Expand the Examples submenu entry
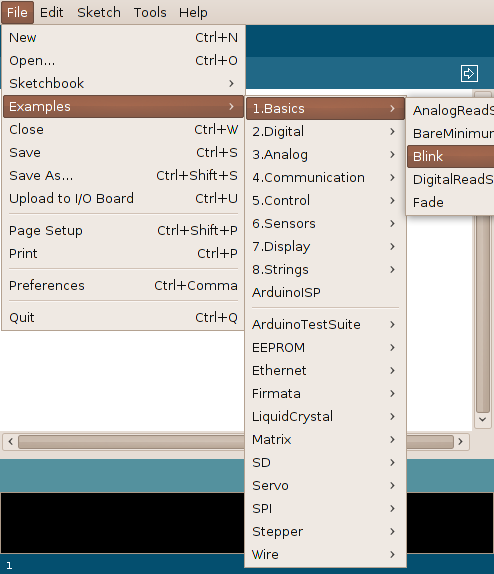 [123, 107]
